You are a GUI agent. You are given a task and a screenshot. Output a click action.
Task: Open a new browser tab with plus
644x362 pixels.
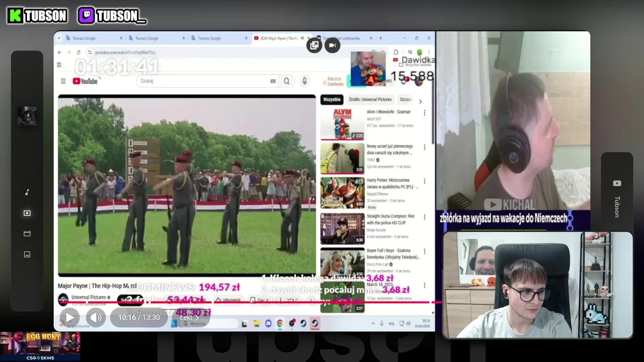click(380, 38)
